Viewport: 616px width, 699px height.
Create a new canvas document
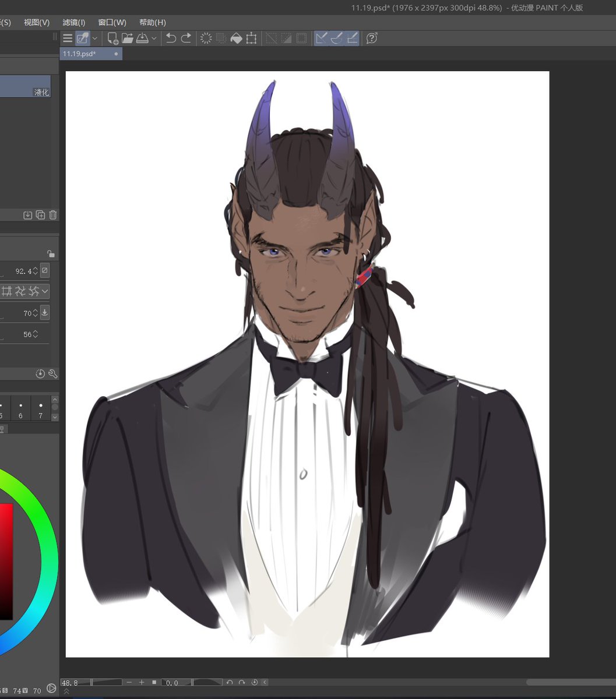pos(113,38)
